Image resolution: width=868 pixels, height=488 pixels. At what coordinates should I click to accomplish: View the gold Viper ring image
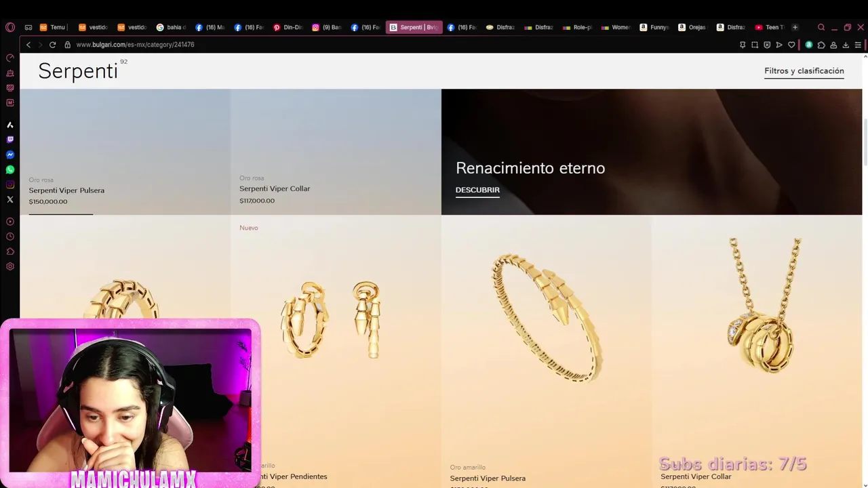point(123,300)
